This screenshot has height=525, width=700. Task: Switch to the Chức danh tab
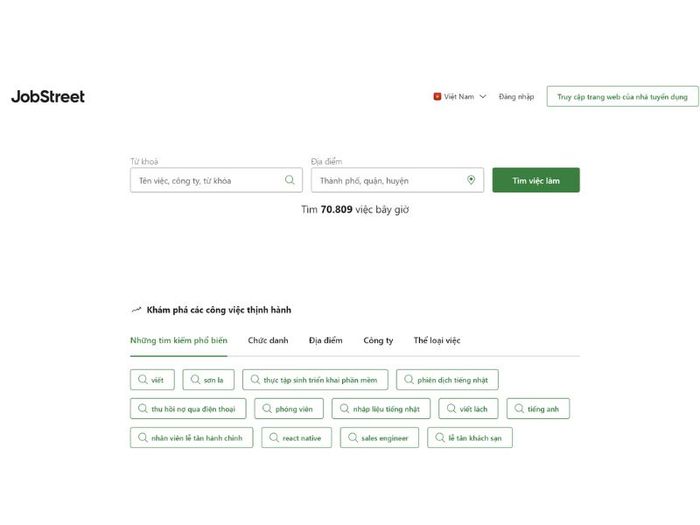point(268,341)
